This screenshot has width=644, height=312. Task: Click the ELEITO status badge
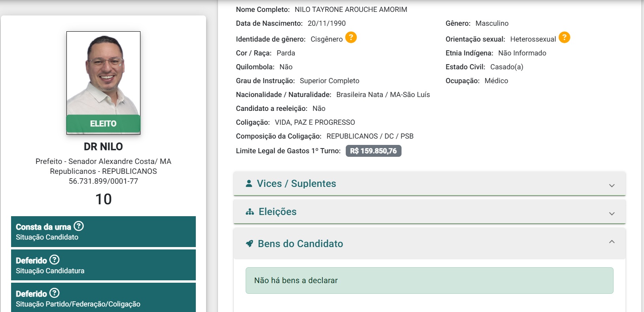[103, 124]
